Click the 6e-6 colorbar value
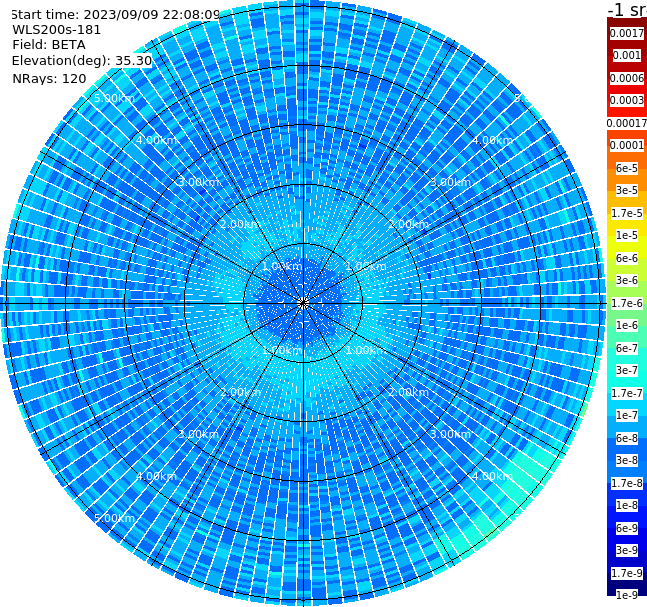Viewport: 647px width, 607px height. (627, 258)
